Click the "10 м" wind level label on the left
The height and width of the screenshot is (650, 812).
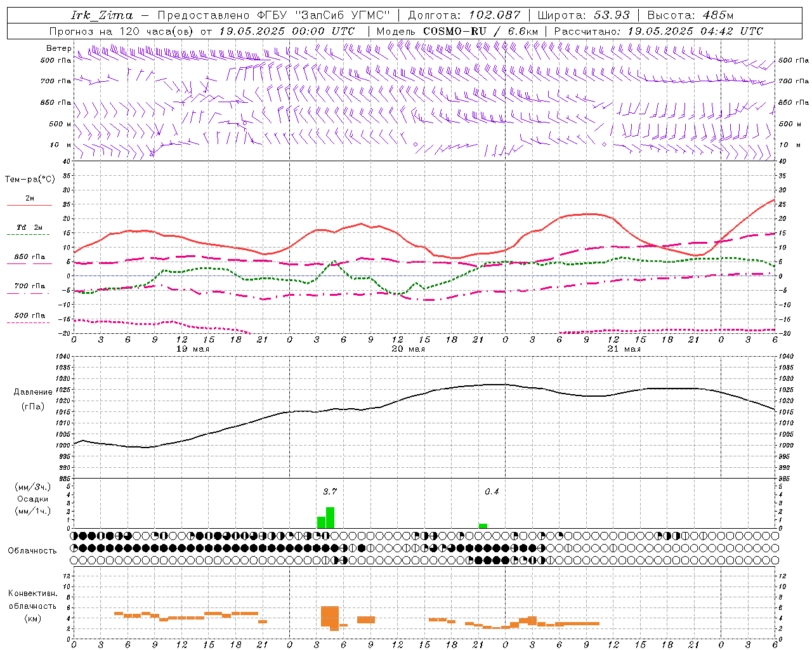(x=61, y=145)
